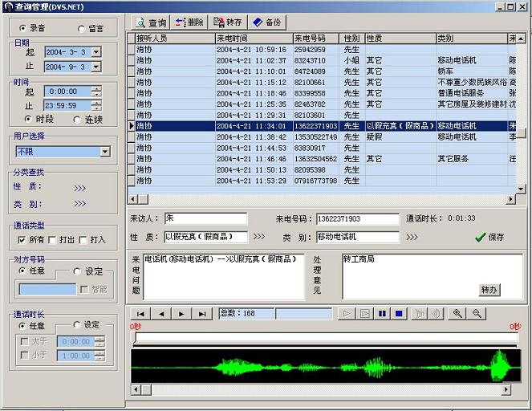Click the 删除 delete toolbar button
The width and height of the screenshot is (532, 411).
coord(189,22)
